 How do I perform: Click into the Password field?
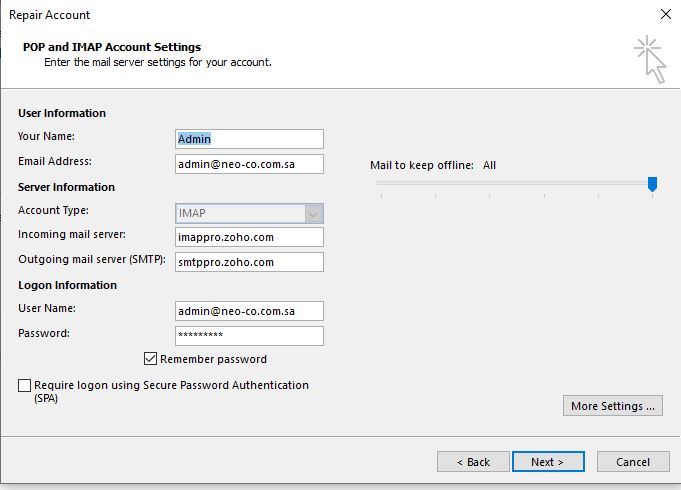[x=248, y=335]
